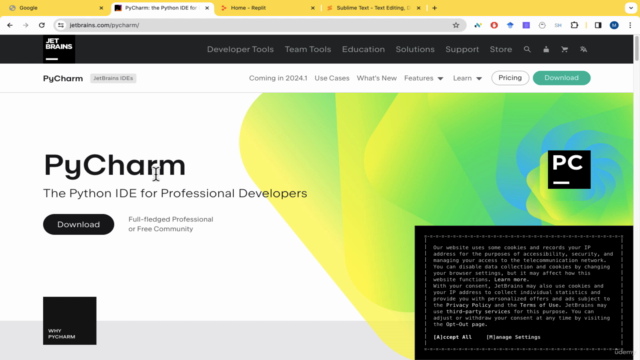This screenshot has width=640, height=360.
Task: Switch to the Home - Replit tab
Action: 267,8
